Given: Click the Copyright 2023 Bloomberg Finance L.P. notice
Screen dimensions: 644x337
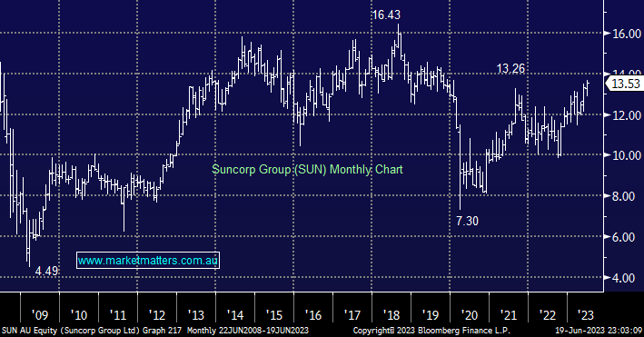Looking at the screenshot, I should (x=431, y=331).
